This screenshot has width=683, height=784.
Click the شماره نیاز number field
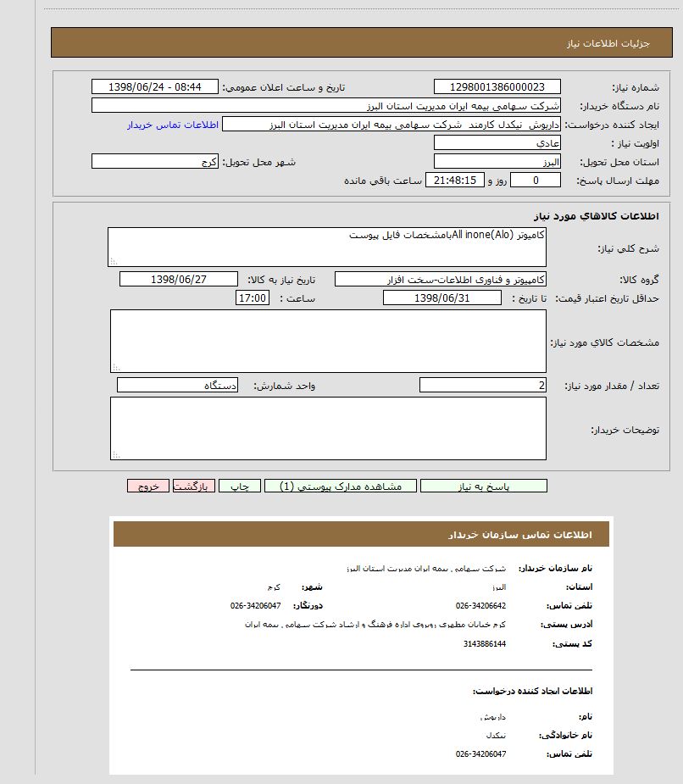point(497,87)
